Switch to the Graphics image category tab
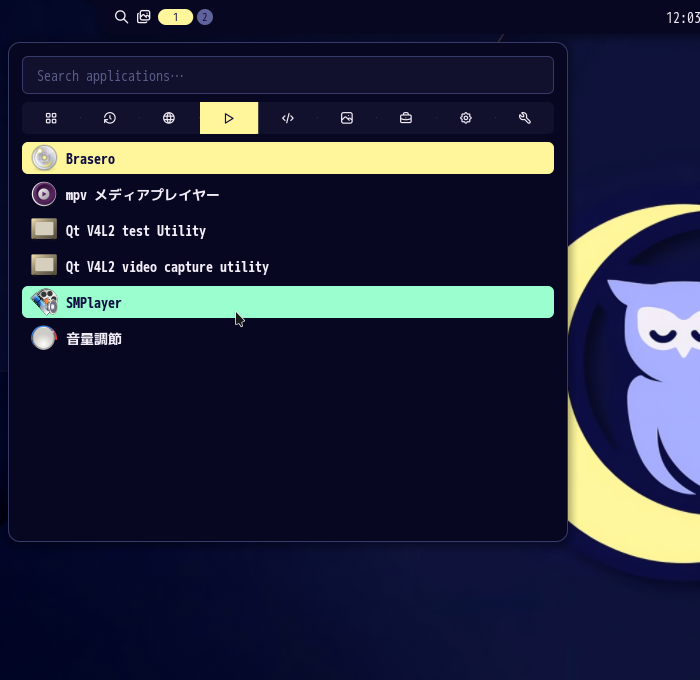This screenshot has height=680, width=700. click(347, 118)
